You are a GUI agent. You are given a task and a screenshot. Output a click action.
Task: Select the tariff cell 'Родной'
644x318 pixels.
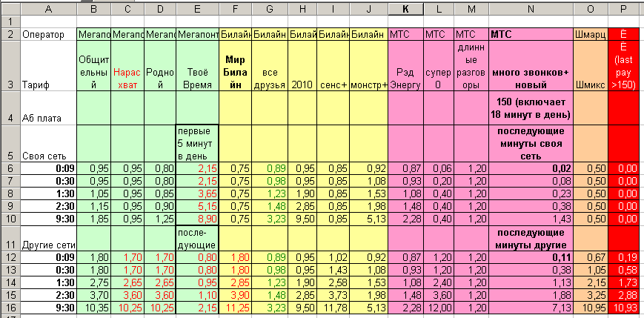pos(160,66)
